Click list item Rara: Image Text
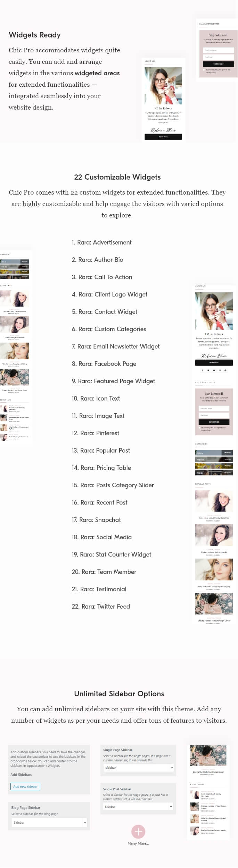Viewport: 238px width, 868px height. pyautogui.click(x=98, y=416)
